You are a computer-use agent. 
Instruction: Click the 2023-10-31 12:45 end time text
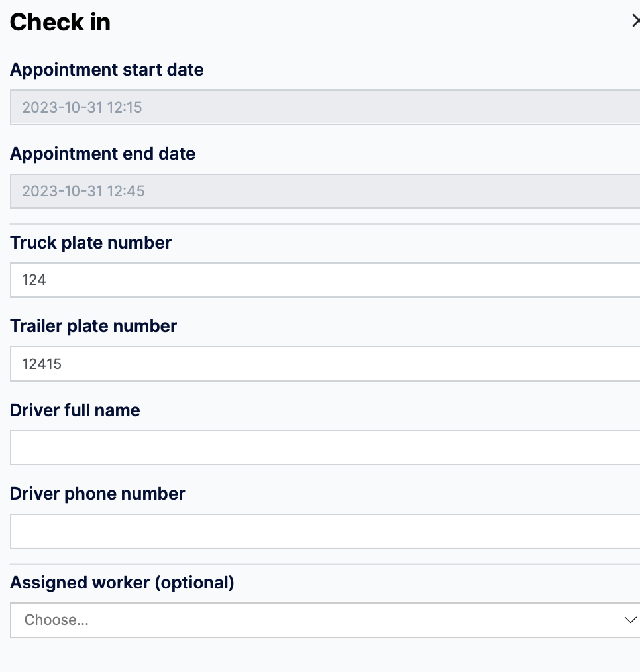[83, 192]
